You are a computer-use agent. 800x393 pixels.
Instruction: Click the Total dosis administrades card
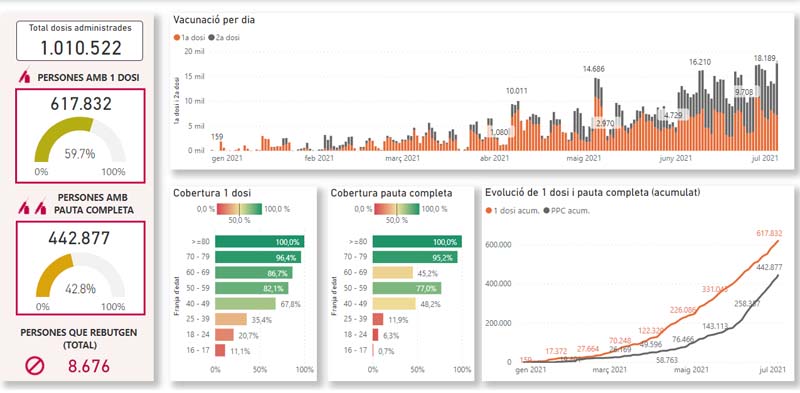click(x=80, y=41)
